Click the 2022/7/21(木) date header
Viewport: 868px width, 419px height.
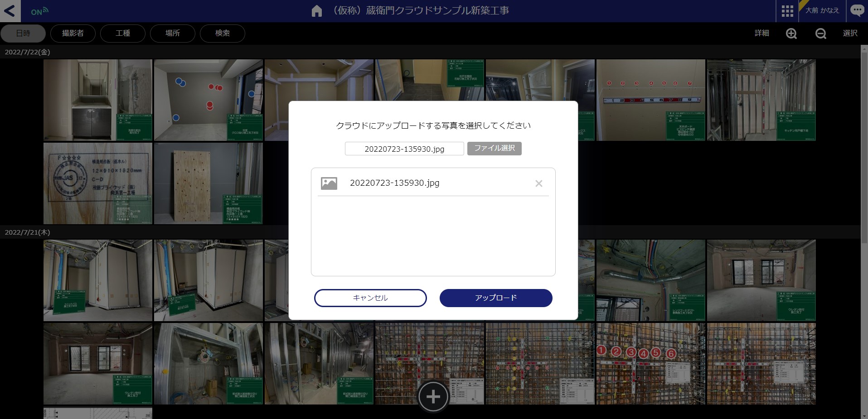(28, 232)
